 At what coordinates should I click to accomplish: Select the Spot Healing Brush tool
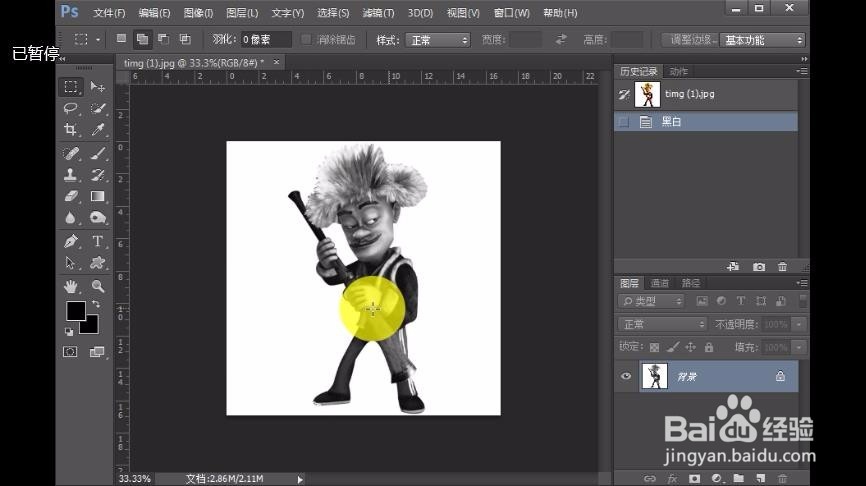[70, 153]
